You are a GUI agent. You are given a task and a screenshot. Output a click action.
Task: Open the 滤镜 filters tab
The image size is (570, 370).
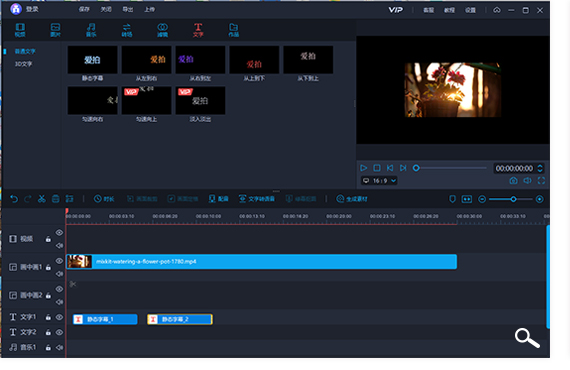[162, 30]
